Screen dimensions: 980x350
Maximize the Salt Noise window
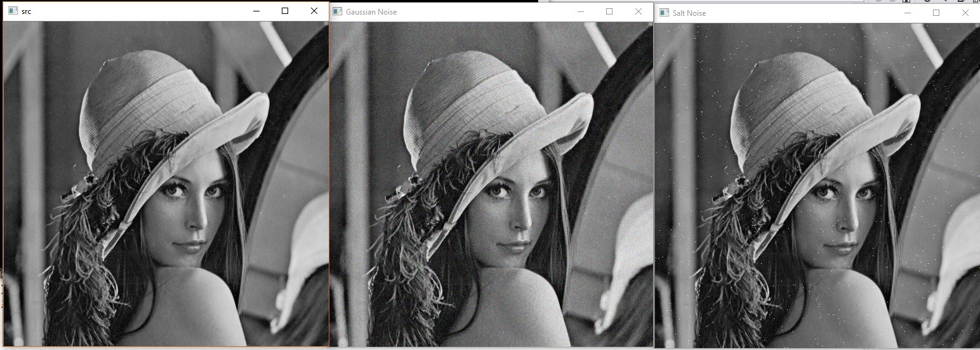tap(936, 13)
